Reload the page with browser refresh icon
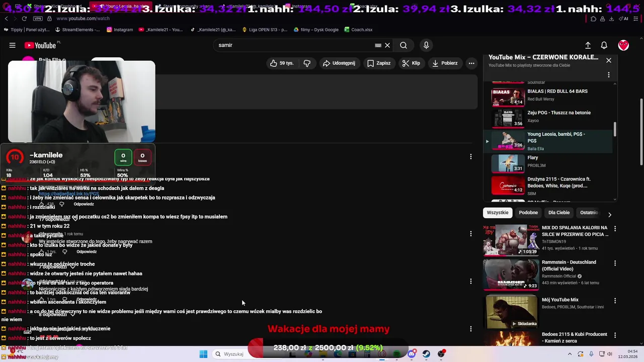 click(24, 19)
